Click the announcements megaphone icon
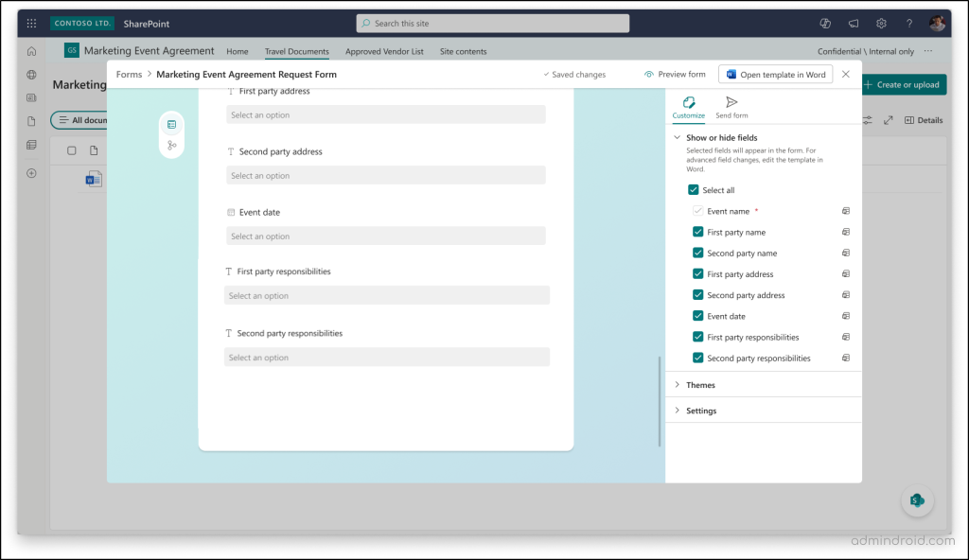Image resolution: width=969 pixels, height=560 pixels. (x=854, y=21)
